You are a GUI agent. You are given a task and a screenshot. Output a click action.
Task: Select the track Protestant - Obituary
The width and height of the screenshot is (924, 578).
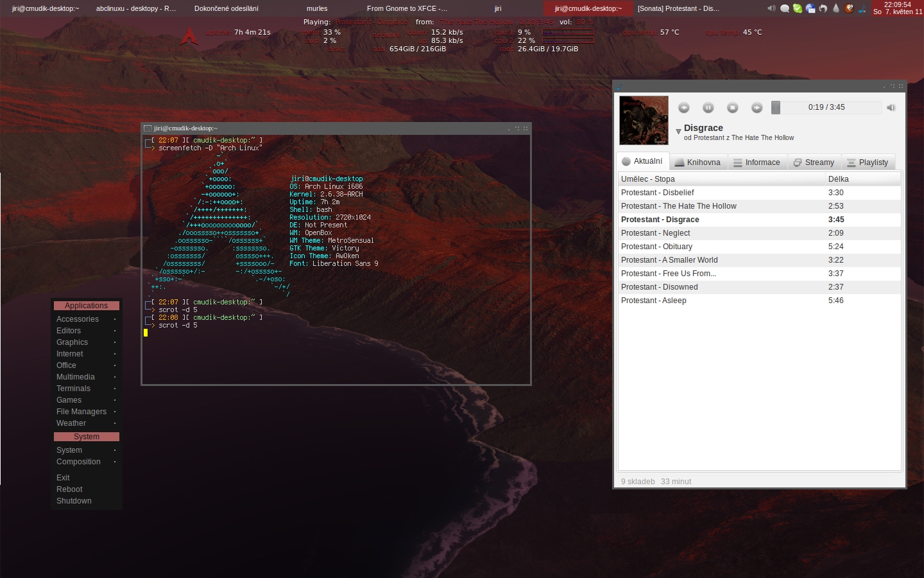(x=760, y=247)
